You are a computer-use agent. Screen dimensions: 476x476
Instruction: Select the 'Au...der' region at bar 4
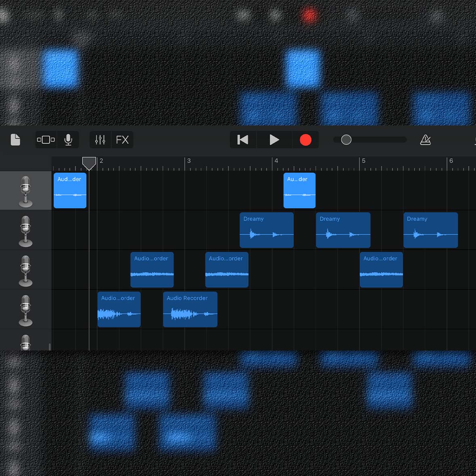pyautogui.click(x=299, y=190)
